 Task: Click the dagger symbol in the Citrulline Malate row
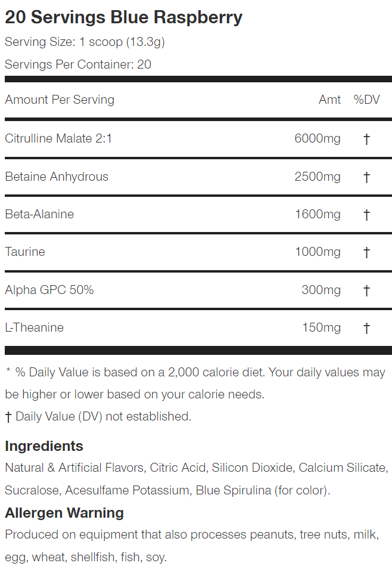[x=366, y=139]
